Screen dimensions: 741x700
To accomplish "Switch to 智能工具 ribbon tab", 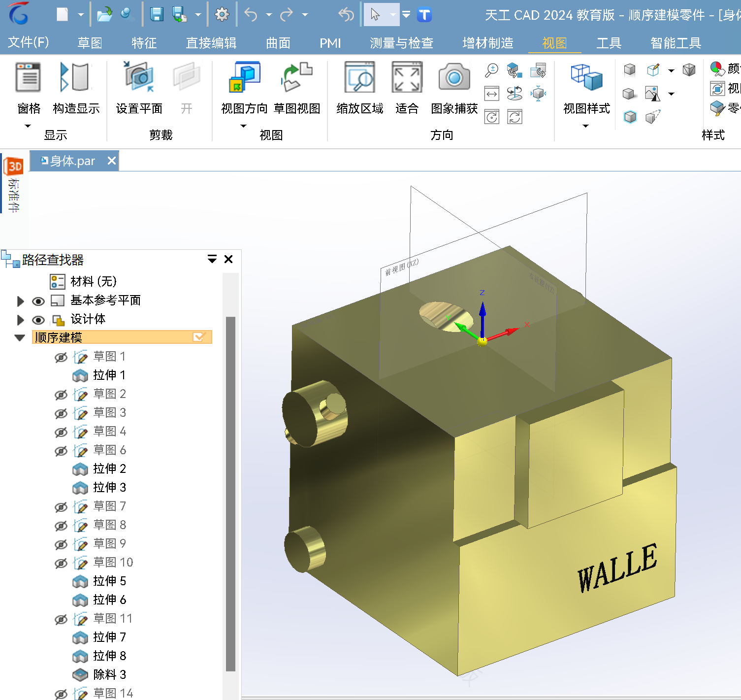I will pos(676,43).
